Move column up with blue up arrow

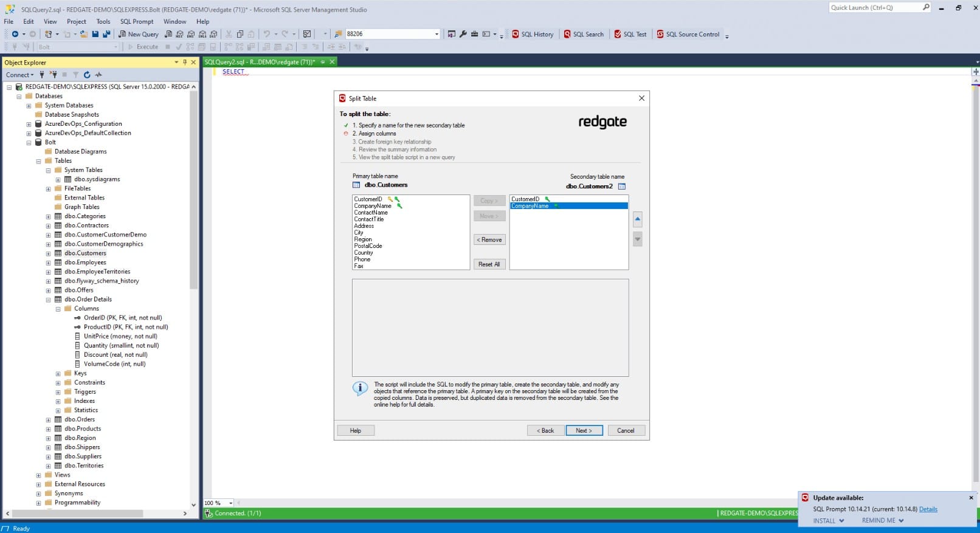pos(637,219)
